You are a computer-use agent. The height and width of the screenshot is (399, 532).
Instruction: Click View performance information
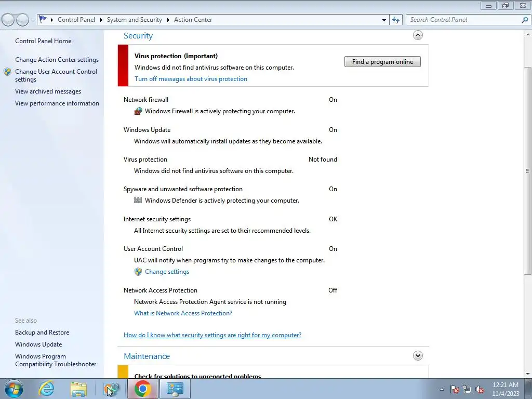[57, 103]
